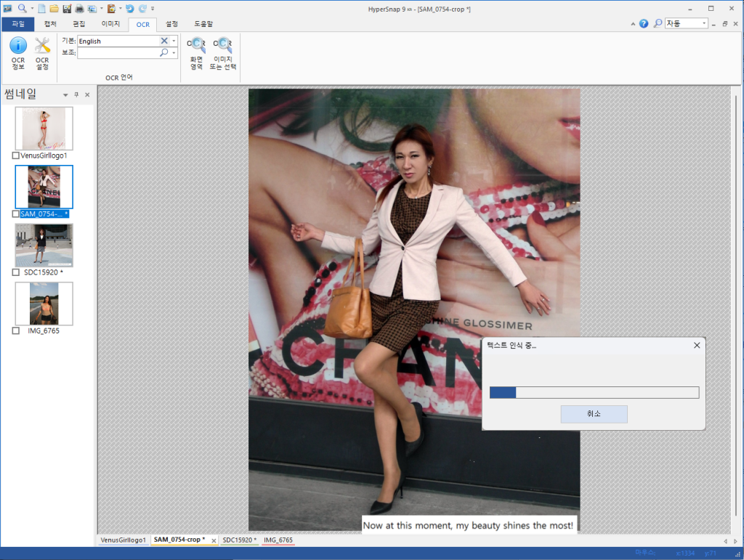This screenshot has width=744, height=560.
Task: Select the IMG_6765 thumbnail image
Action: [44, 304]
